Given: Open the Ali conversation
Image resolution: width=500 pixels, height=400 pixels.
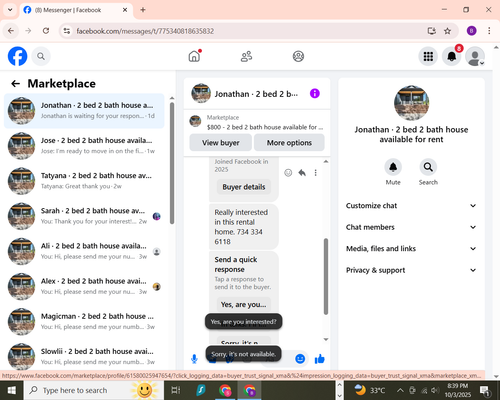Looking at the screenshot, I should pyautogui.click(x=84, y=251).
